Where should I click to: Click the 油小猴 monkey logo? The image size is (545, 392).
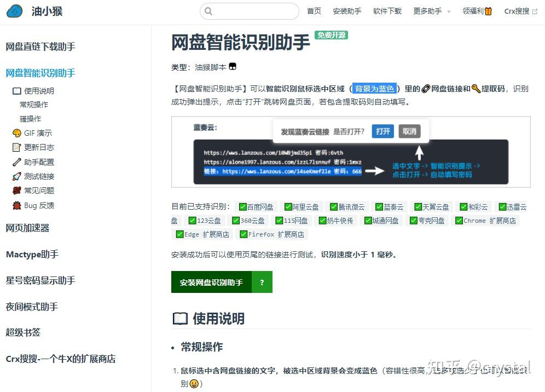point(14,11)
